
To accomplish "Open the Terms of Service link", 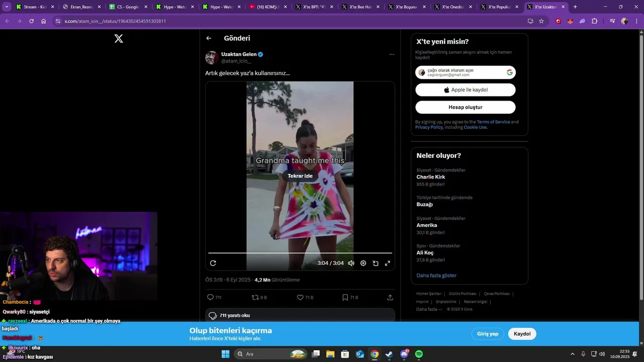I will (x=493, y=122).
